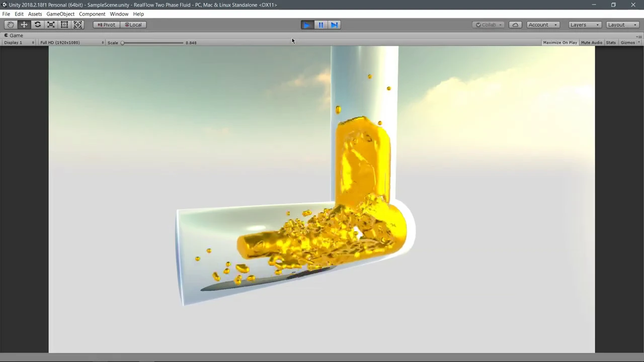Step forward one frame
This screenshot has height=362, width=644.
click(334, 25)
